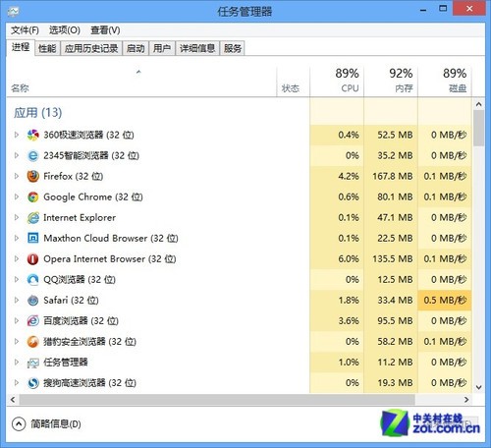491x448 pixels.
Task: Click the Safari compass icon
Action: [x=32, y=301]
